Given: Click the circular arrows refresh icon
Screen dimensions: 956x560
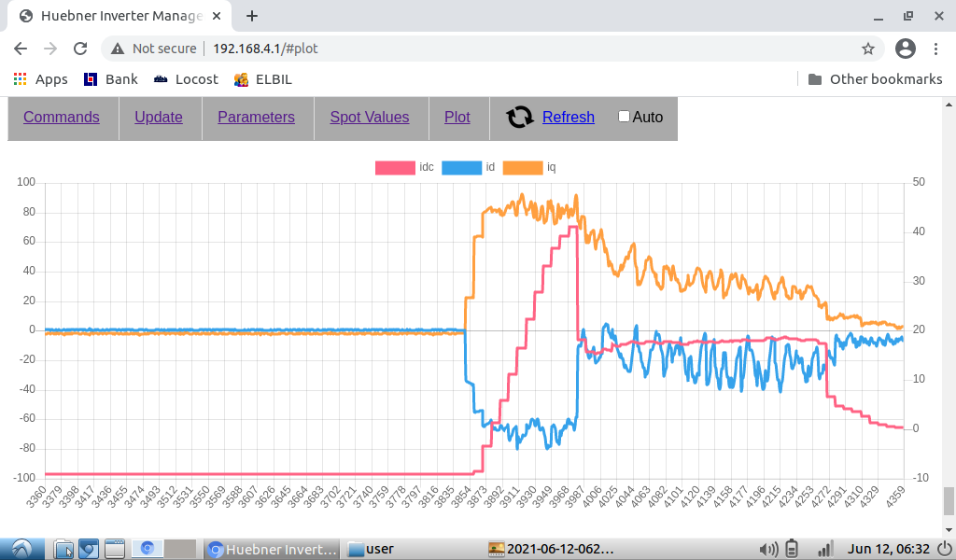Looking at the screenshot, I should pyautogui.click(x=519, y=118).
